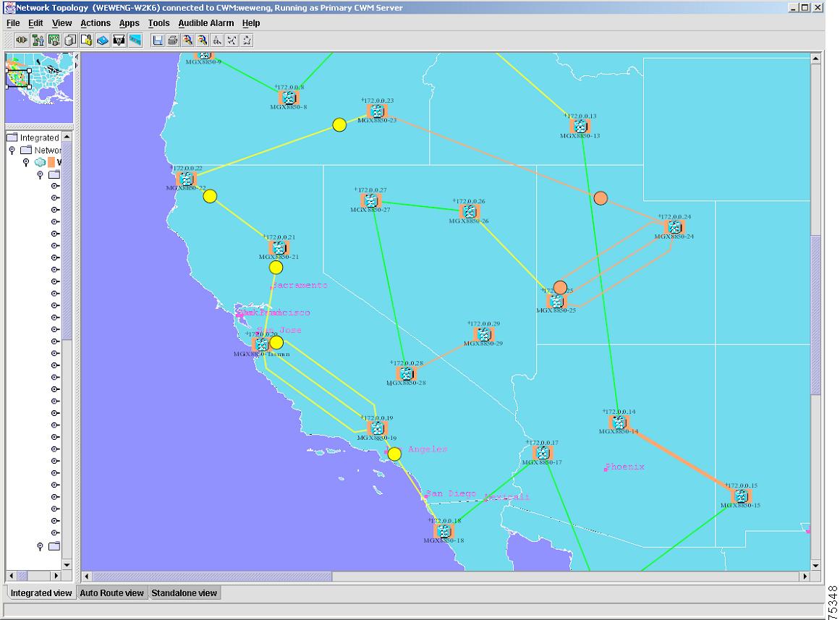Select node MGX8850-15 on the map
Image resolution: width=840 pixels, height=620 pixels.
tap(741, 496)
